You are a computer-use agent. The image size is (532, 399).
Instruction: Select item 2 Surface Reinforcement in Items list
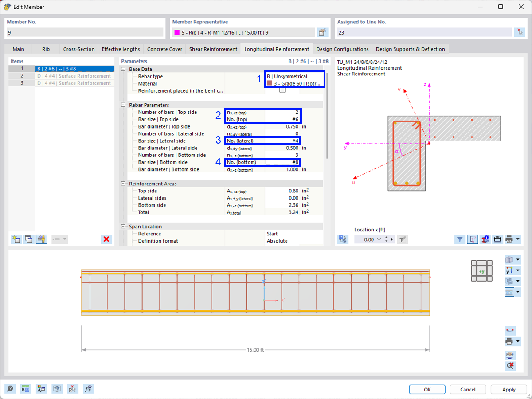[74, 76]
